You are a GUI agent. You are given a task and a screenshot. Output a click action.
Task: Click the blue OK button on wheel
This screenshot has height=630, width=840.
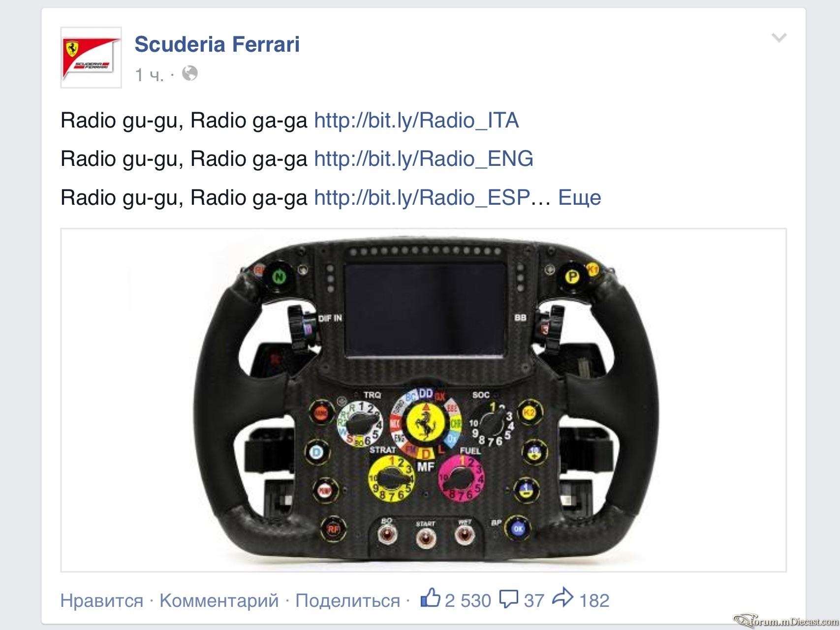(x=518, y=529)
